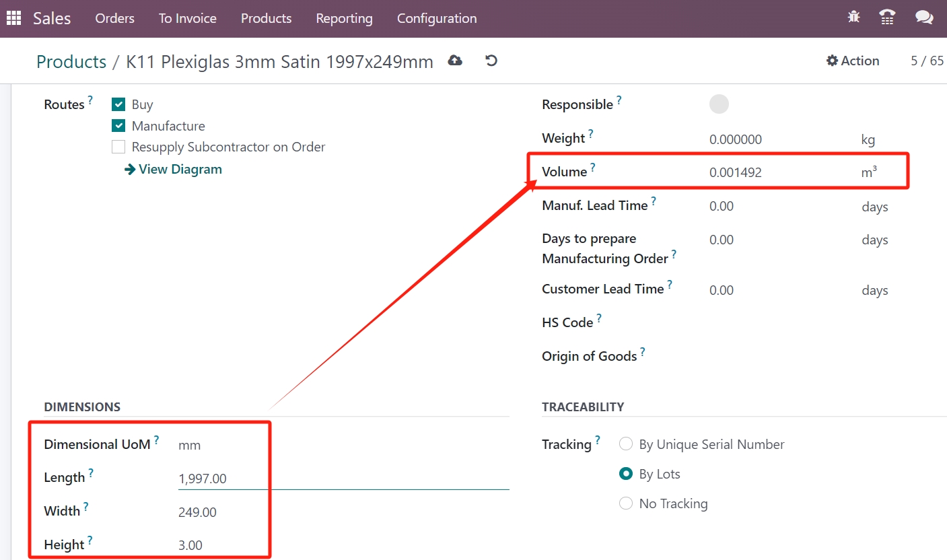The height and width of the screenshot is (560, 947).
Task: Click the Routes help question mark
Action: pyautogui.click(x=90, y=100)
